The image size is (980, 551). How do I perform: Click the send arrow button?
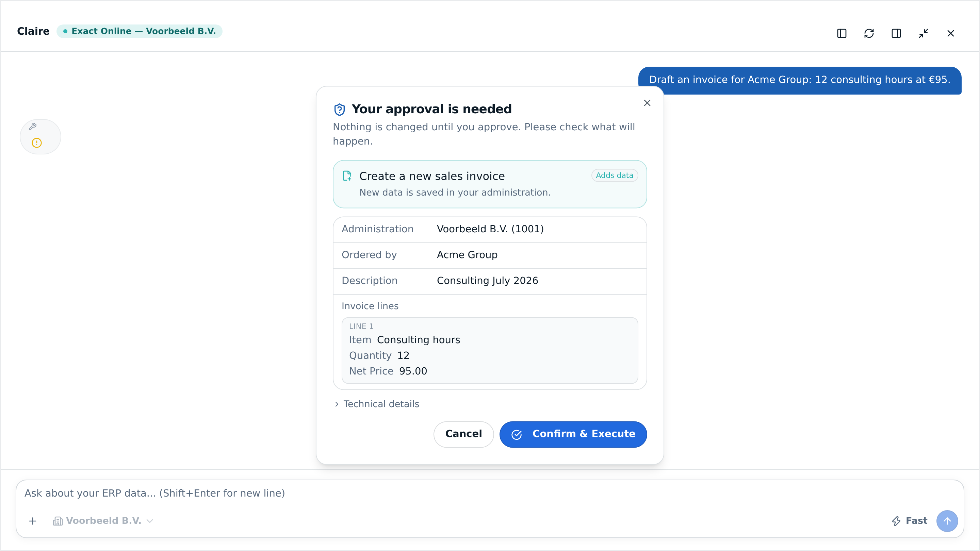tap(947, 521)
